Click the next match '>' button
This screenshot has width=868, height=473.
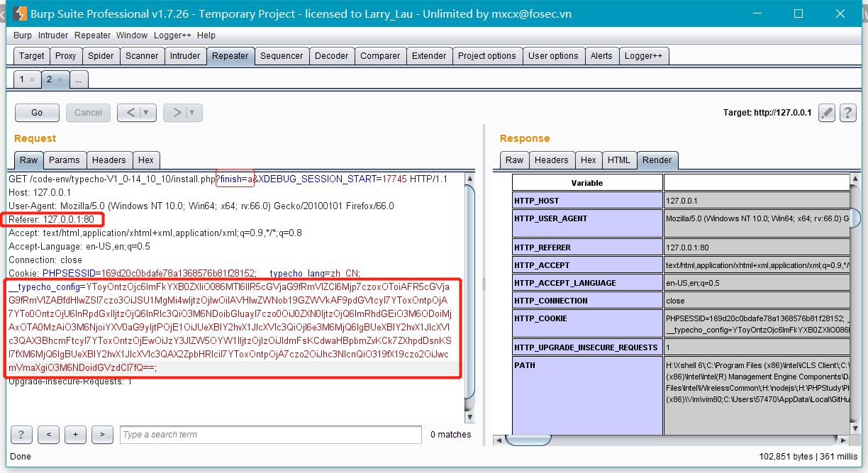click(x=102, y=435)
